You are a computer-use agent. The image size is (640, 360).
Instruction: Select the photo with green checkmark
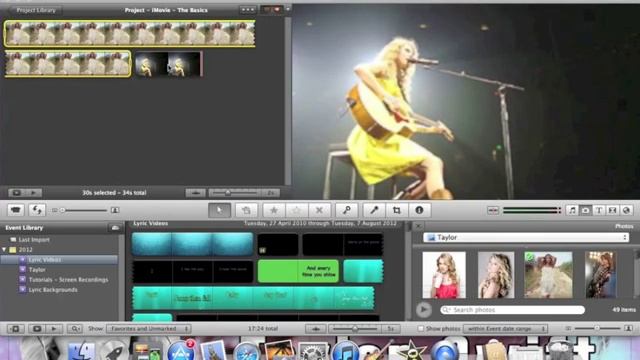point(548,275)
